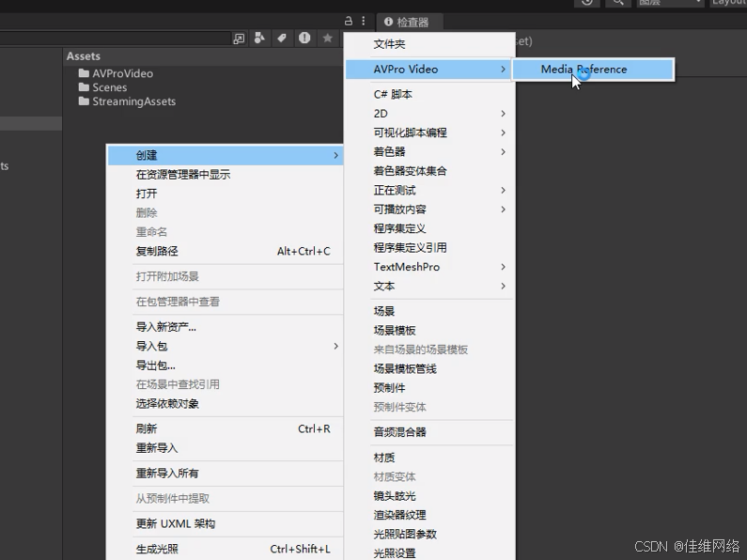
Task: Select 场景模板管线 menu entry
Action: [x=429, y=368]
